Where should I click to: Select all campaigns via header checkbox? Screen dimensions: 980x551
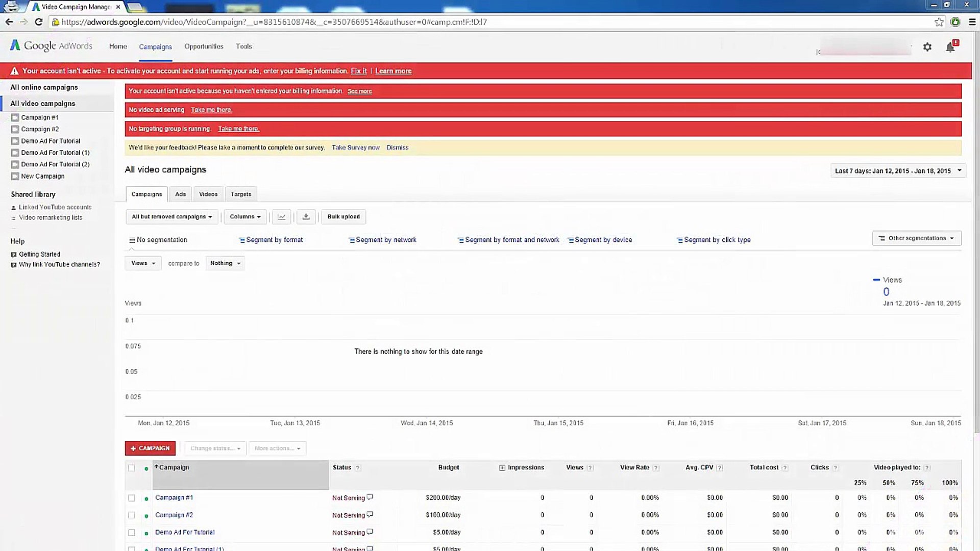[x=131, y=468]
